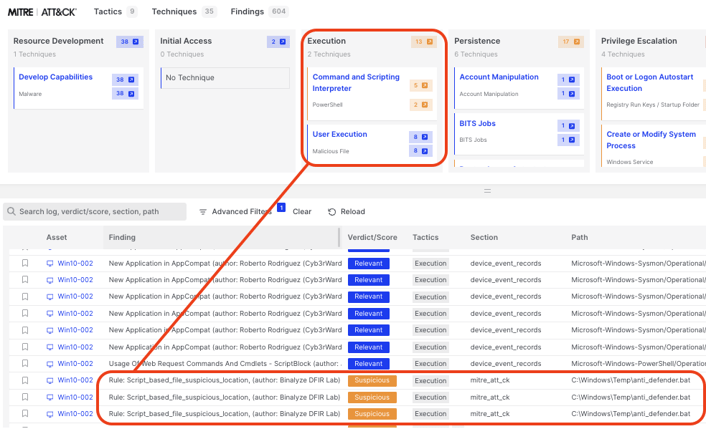Viewport: 706px width, 429px height.
Task: Select the Persistence tactic title
Action: [477, 41]
